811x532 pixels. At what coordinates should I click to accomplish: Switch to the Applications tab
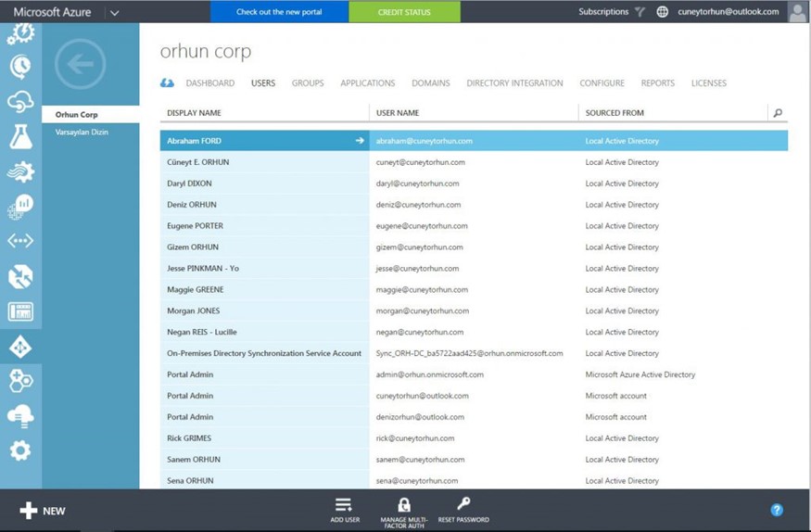368,82
